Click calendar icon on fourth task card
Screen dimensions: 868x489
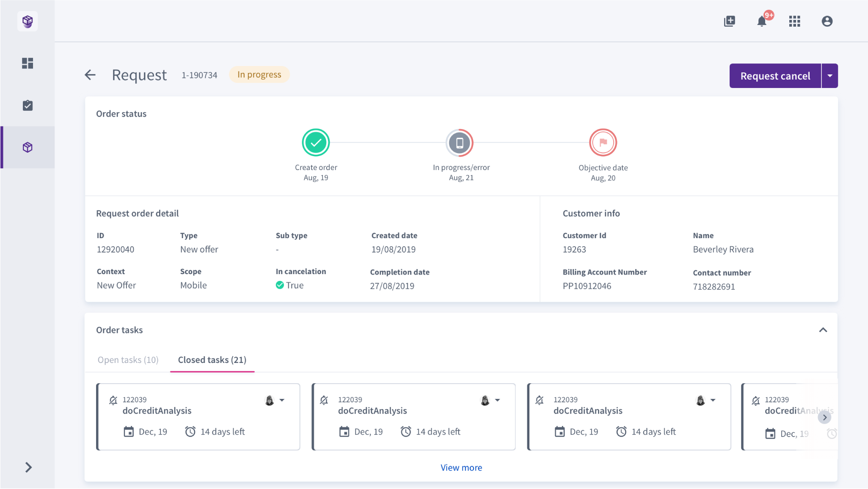(x=770, y=434)
